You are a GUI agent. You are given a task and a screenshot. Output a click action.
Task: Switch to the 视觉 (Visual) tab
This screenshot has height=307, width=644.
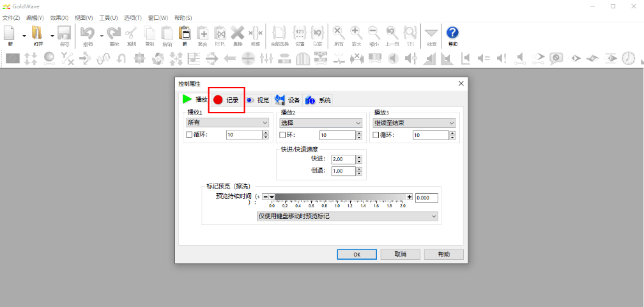point(257,100)
